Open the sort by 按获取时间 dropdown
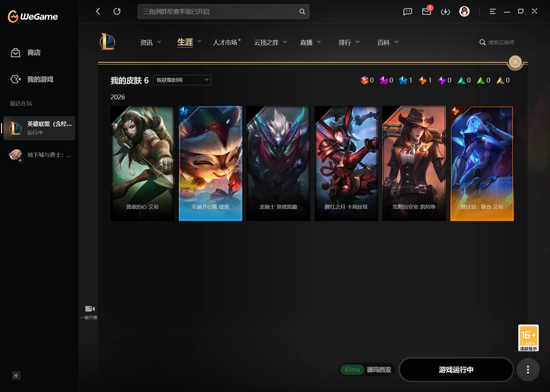 182,80
